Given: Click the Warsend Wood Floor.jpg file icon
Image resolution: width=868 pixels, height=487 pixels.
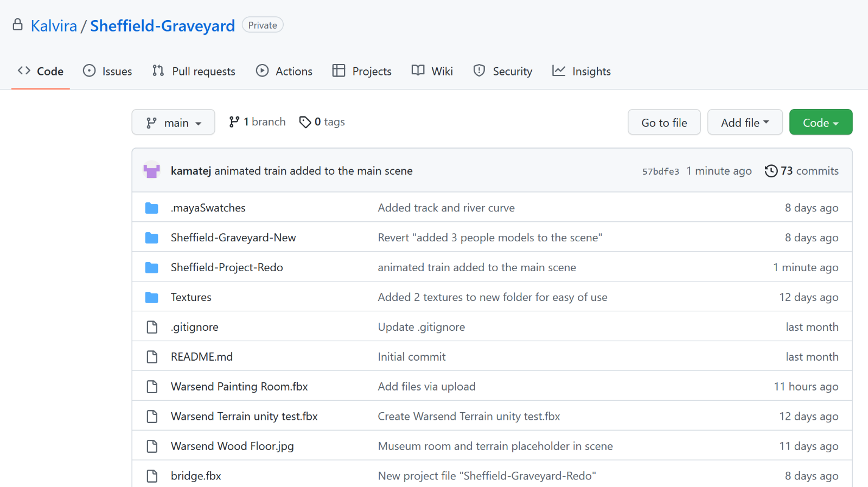Looking at the screenshot, I should [x=152, y=446].
